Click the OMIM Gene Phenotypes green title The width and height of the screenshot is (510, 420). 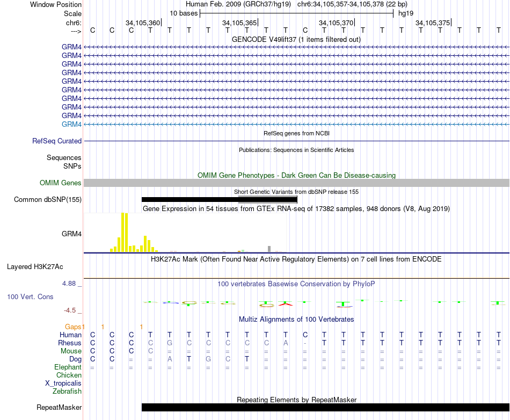pyautogui.click(x=297, y=175)
